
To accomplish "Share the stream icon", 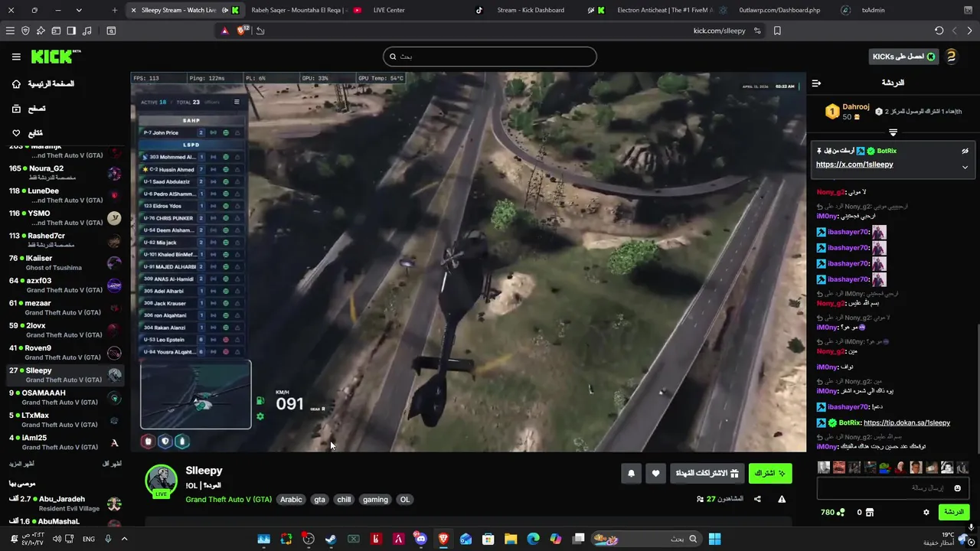I will [757, 499].
